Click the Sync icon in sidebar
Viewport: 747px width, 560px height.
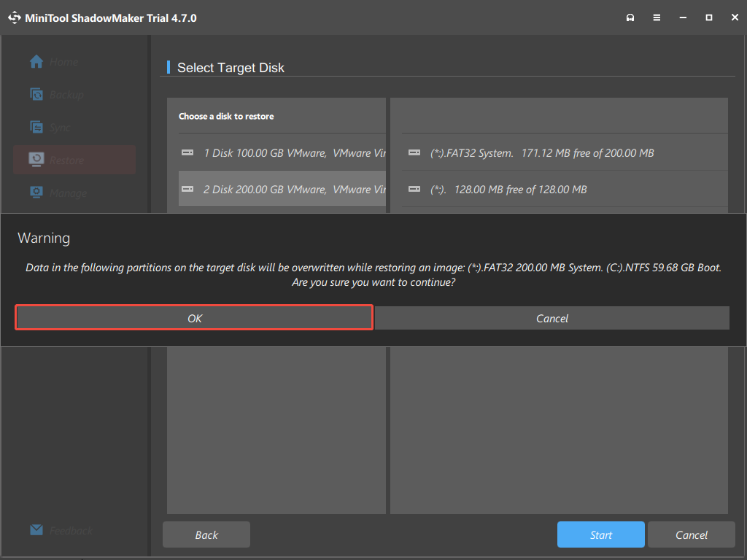(36, 127)
